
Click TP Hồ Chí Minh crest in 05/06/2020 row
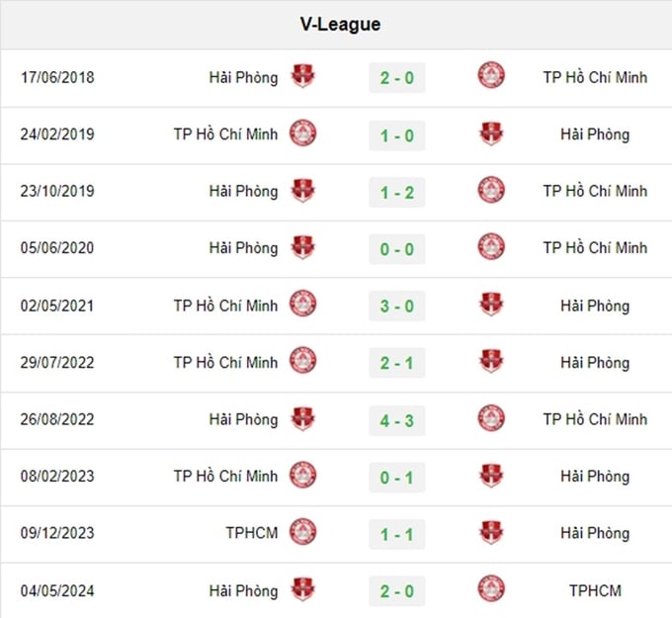tap(491, 246)
